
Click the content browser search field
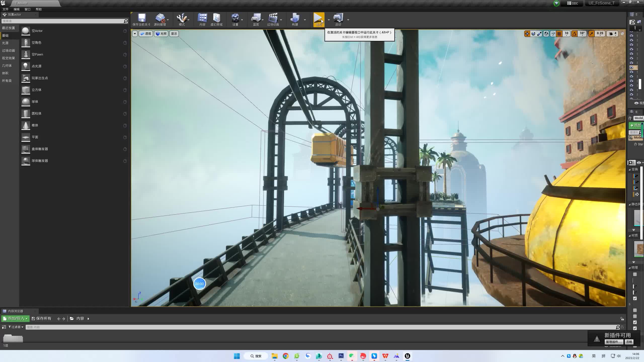319,327
